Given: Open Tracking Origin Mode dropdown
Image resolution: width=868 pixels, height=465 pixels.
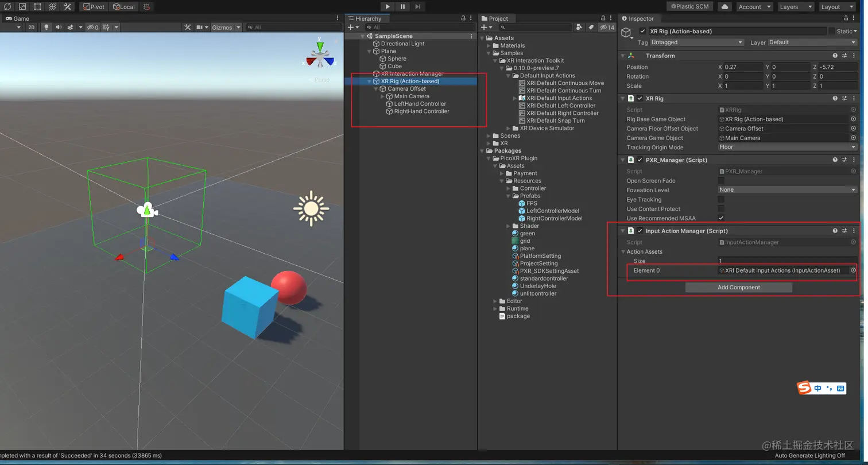Looking at the screenshot, I should pyautogui.click(x=788, y=147).
